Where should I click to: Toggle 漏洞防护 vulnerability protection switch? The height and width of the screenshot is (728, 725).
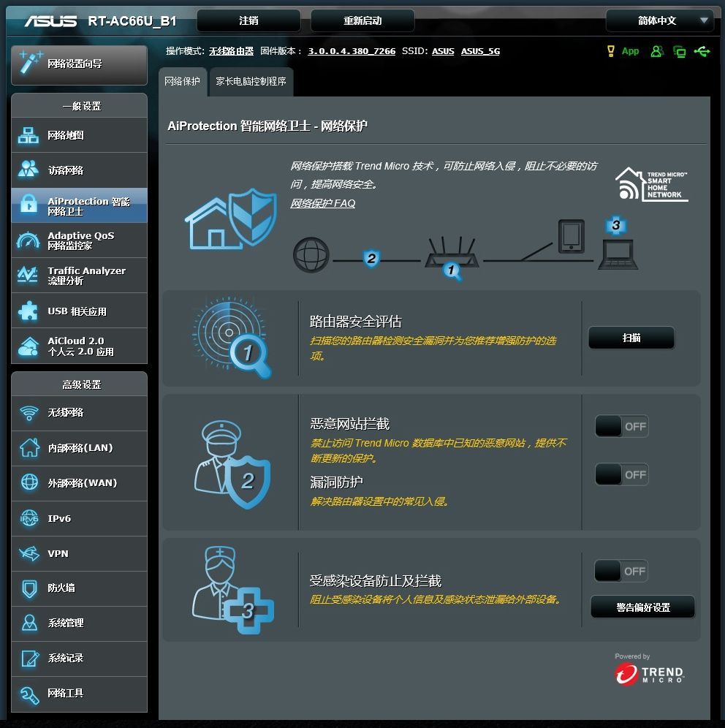tap(621, 474)
